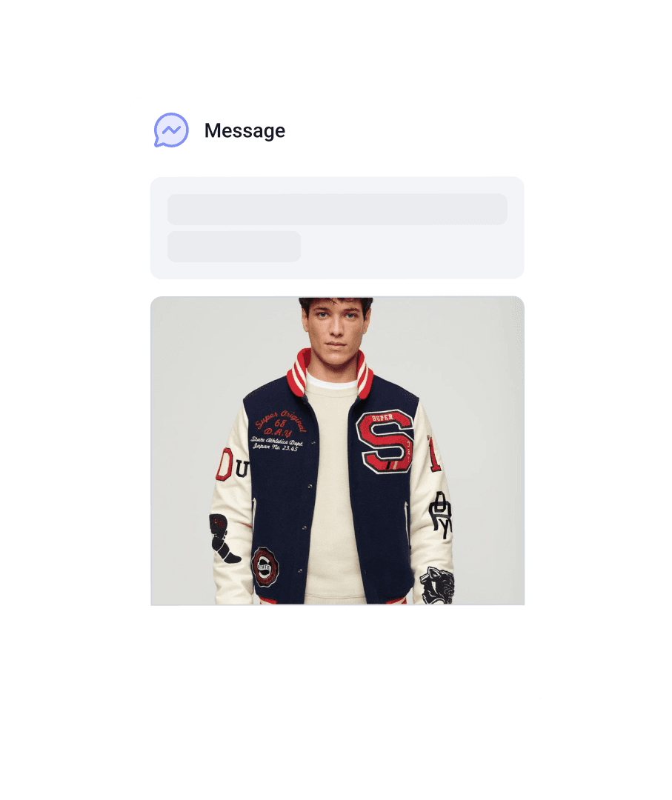Click the red letter D on sleeve
The width and height of the screenshot is (672, 800).
click(x=224, y=464)
